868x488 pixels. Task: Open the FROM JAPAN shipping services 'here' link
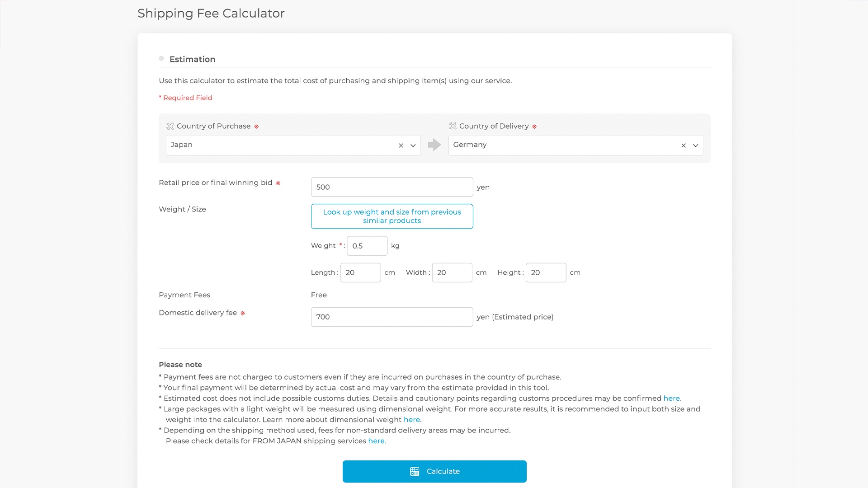click(x=376, y=441)
